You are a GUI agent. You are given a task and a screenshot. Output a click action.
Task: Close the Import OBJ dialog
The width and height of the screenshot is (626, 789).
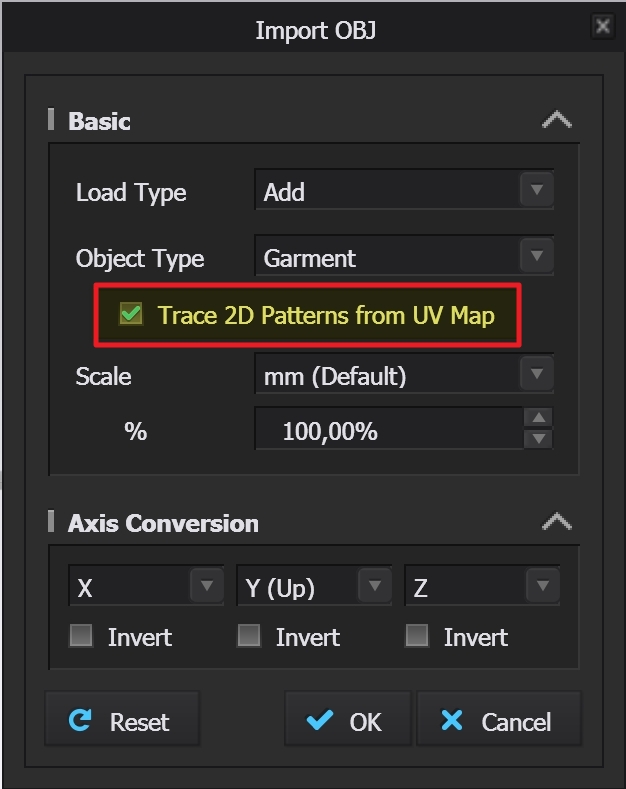602,27
